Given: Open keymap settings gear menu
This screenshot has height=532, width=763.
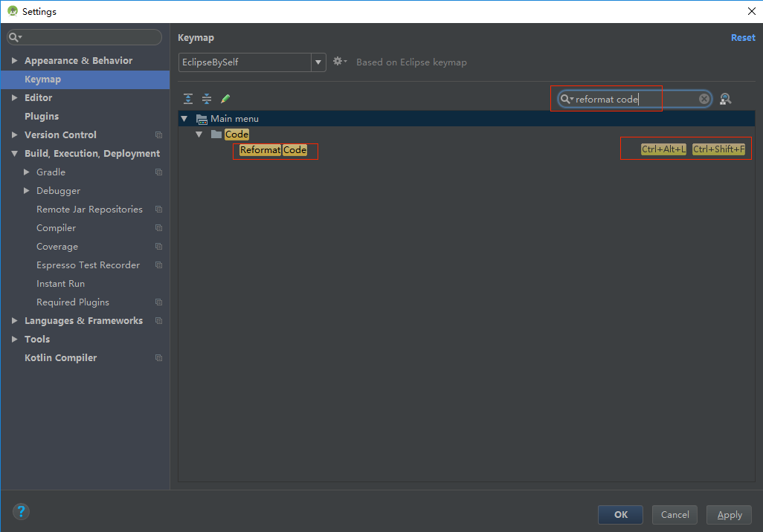Looking at the screenshot, I should pos(338,62).
